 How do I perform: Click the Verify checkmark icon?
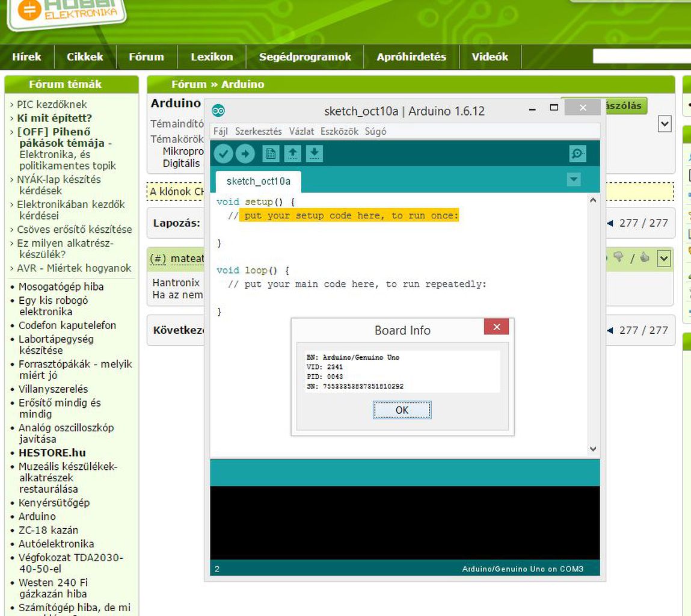click(x=224, y=154)
